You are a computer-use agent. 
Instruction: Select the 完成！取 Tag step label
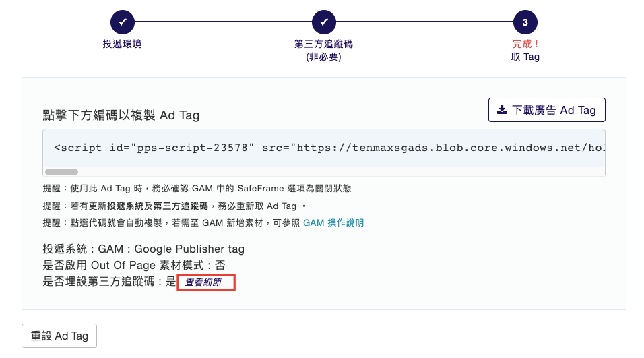[x=525, y=50]
